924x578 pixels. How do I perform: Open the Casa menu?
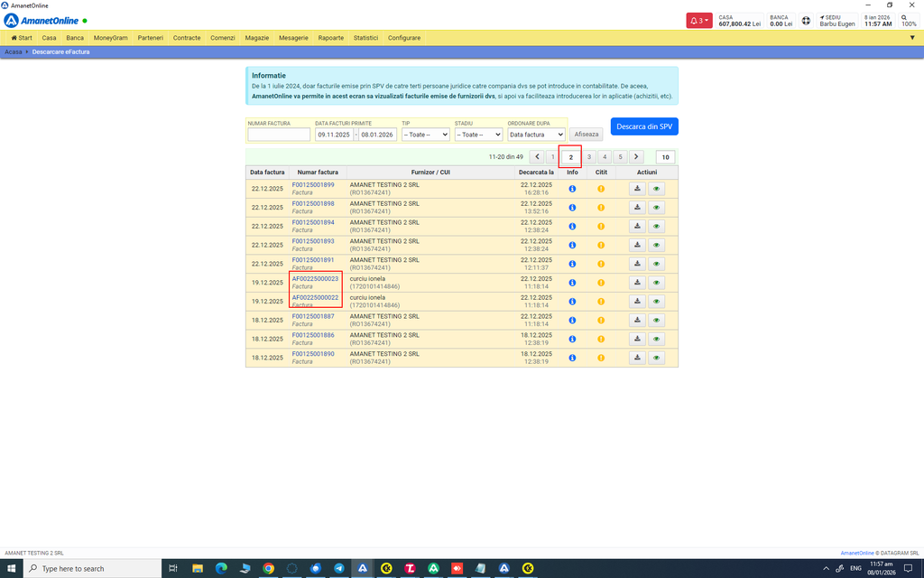click(x=49, y=38)
